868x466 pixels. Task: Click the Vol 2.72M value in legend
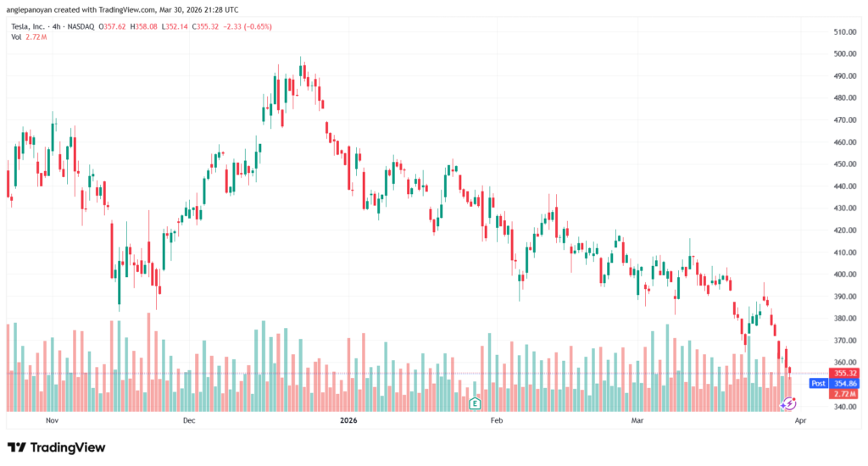(36, 36)
